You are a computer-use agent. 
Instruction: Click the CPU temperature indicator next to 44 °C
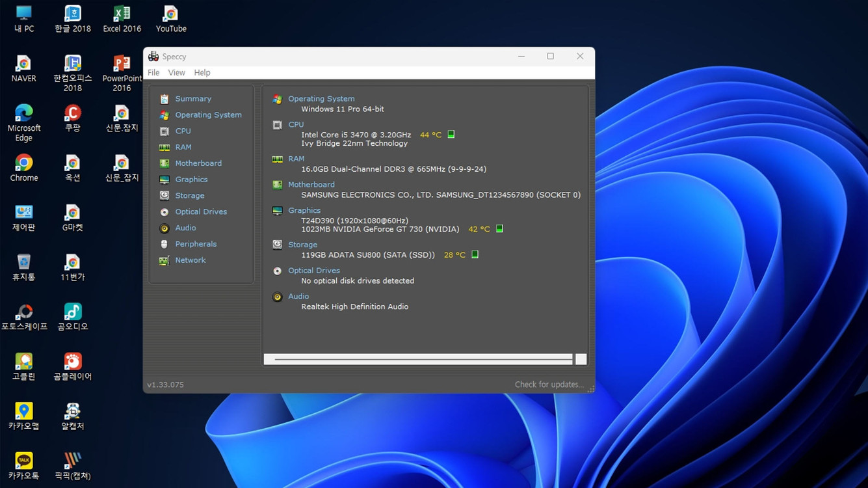click(451, 135)
